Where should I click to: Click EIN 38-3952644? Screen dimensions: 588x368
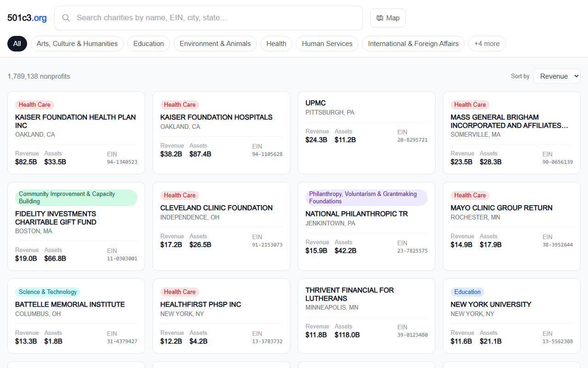coord(558,245)
